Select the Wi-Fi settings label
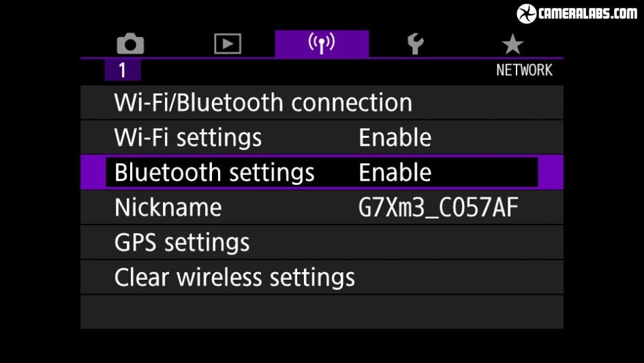 [188, 138]
